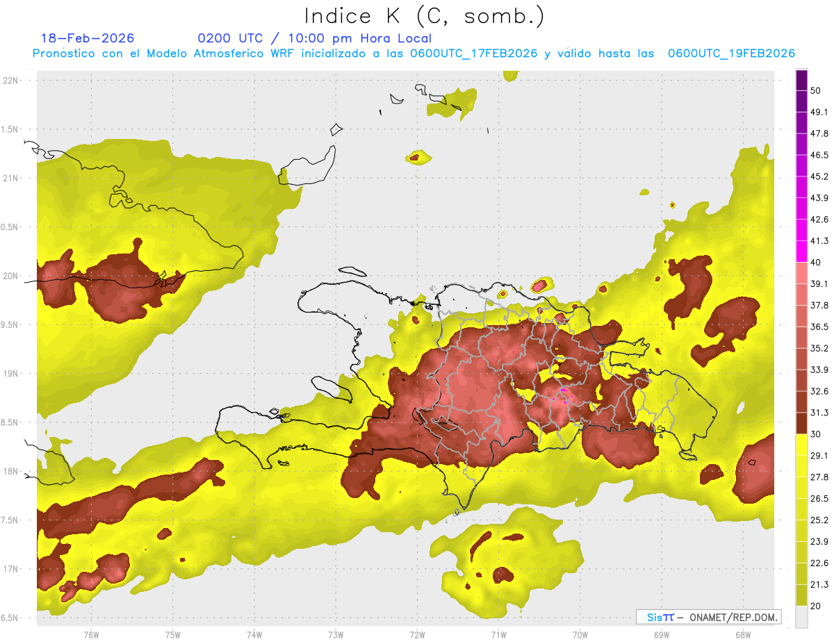Pick the magenta swatch between 40 and 41.3
Image resolution: width=834 pixels, height=644 pixels.
coord(802,252)
